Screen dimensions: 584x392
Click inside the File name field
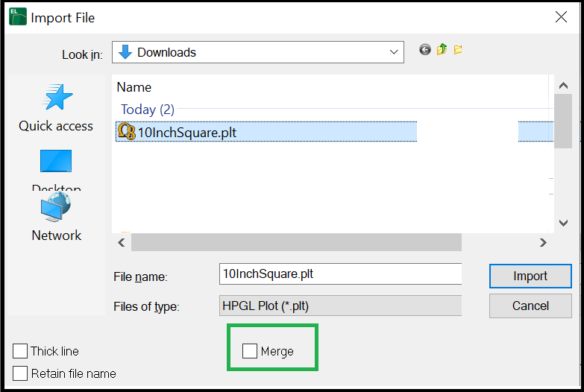[340, 274]
